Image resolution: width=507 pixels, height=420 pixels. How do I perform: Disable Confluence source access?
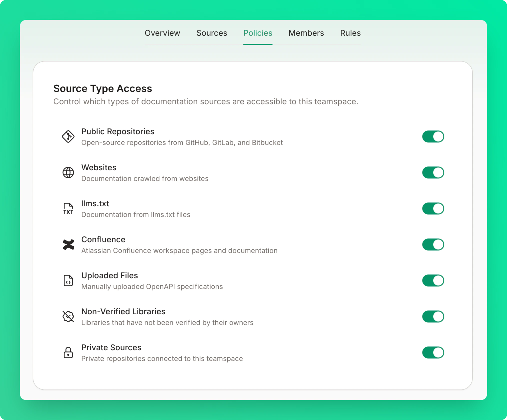tap(433, 244)
